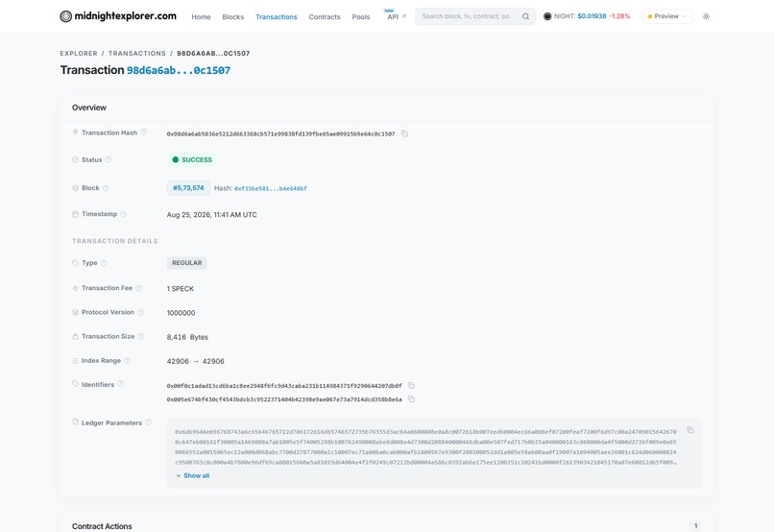Click the Timestamp calendar icon
This screenshot has width=774, height=532.
75,214
